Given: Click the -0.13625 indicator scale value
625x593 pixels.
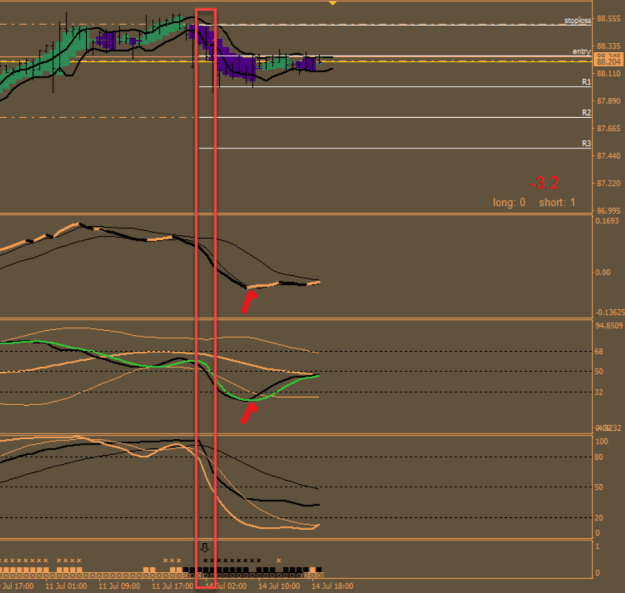Looking at the screenshot, I should coord(609,312).
